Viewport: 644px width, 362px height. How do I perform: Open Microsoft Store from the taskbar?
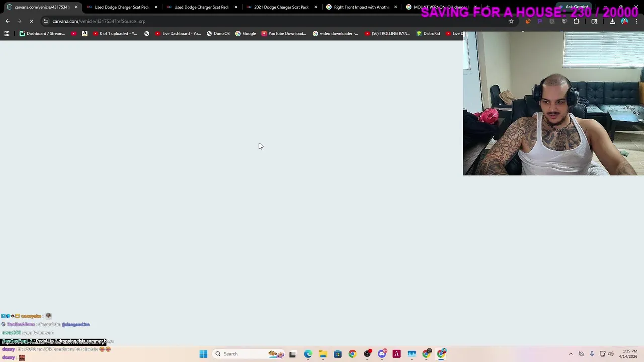pos(337,354)
